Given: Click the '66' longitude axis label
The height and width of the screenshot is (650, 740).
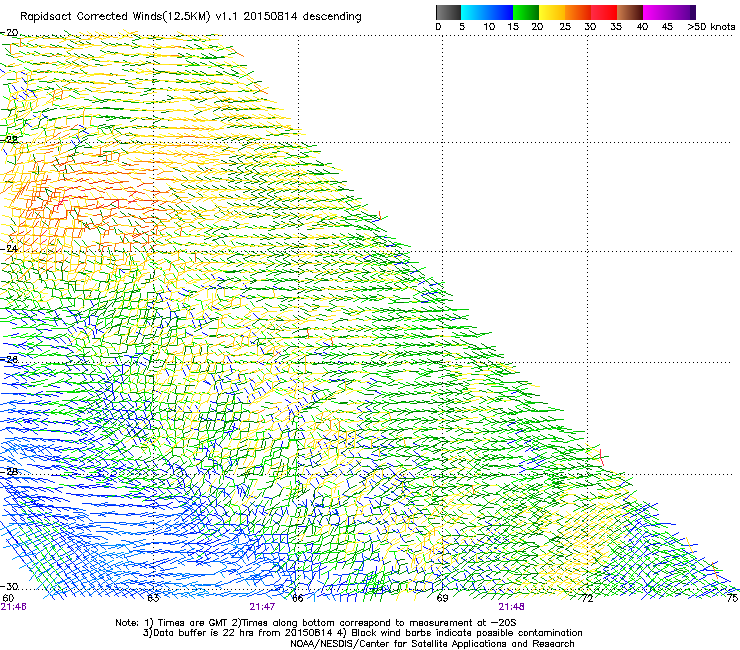Looking at the screenshot, I should (298, 598).
